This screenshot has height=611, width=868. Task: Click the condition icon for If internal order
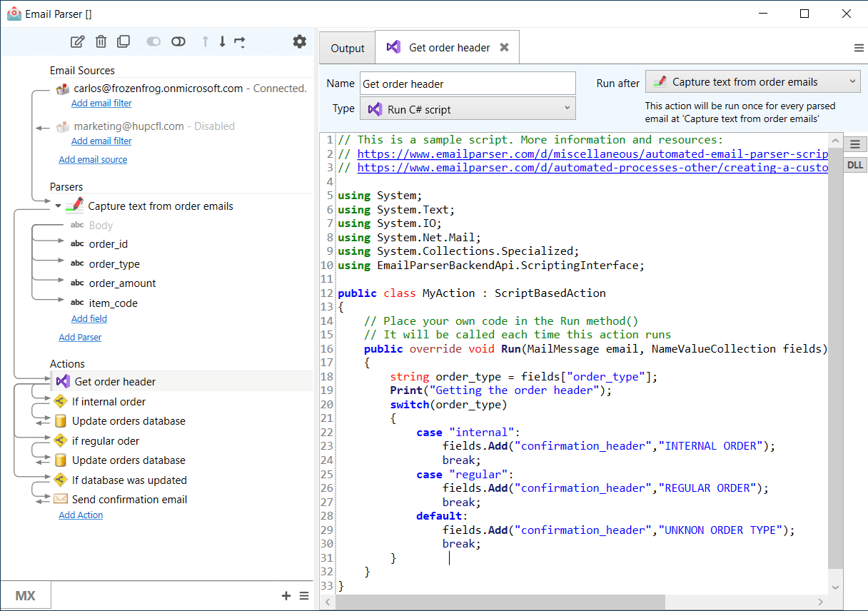click(x=61, y=401)
